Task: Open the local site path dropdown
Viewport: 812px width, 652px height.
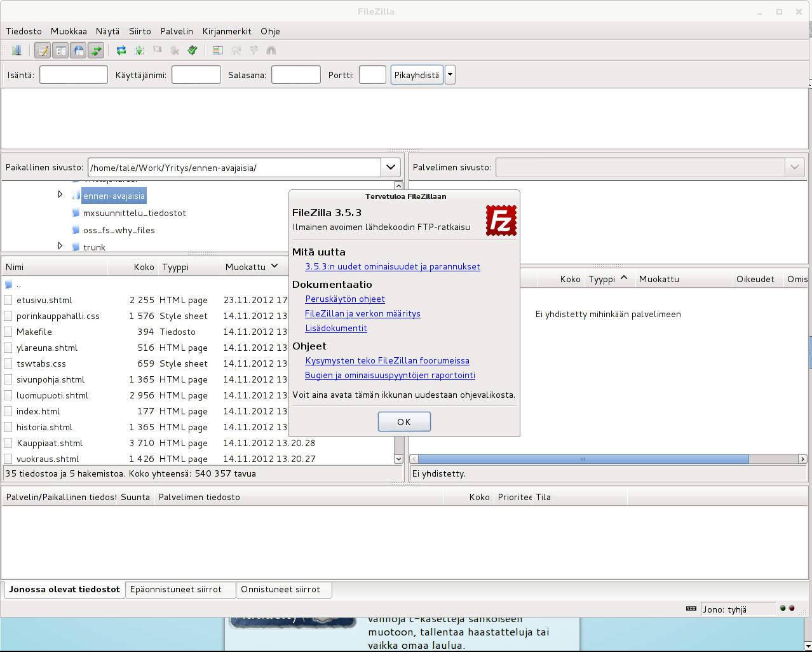Action: coord(391,167)
